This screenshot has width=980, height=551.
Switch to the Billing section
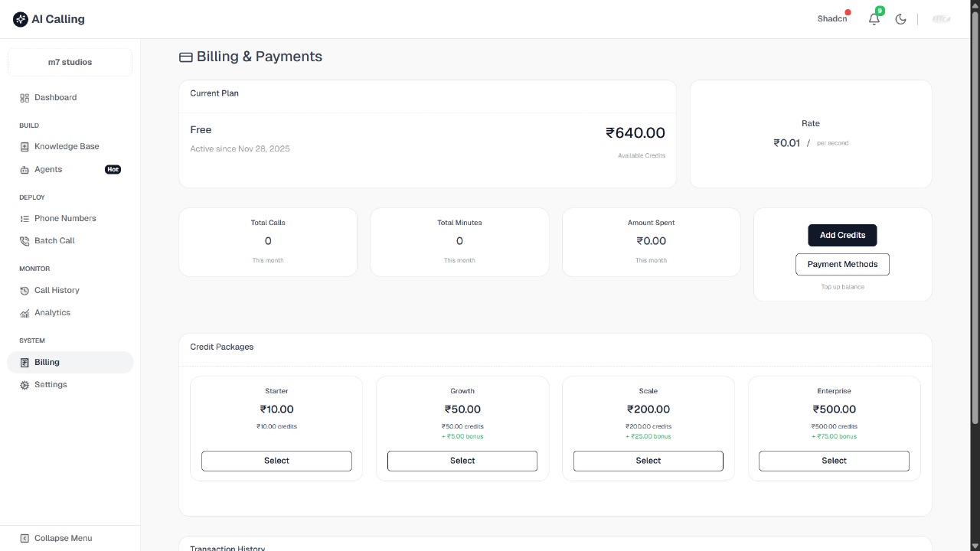(x=46, y=361)
